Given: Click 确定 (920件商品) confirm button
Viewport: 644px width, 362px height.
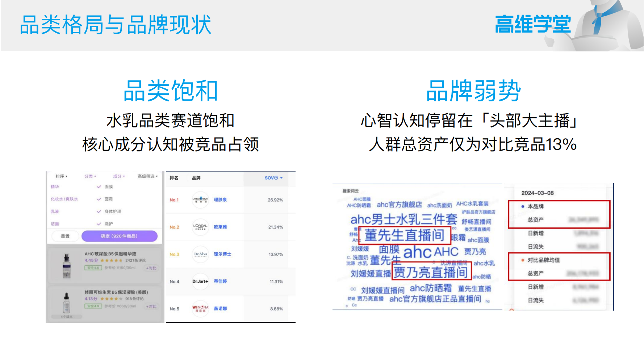Looking at the screenshot, I should [x=120, y=236].
